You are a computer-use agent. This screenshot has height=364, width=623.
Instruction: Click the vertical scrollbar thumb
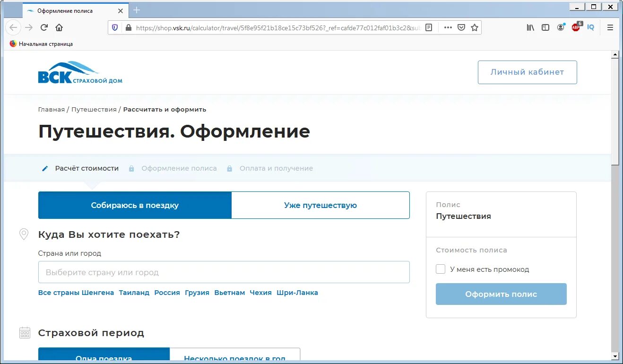pos(615,112)
